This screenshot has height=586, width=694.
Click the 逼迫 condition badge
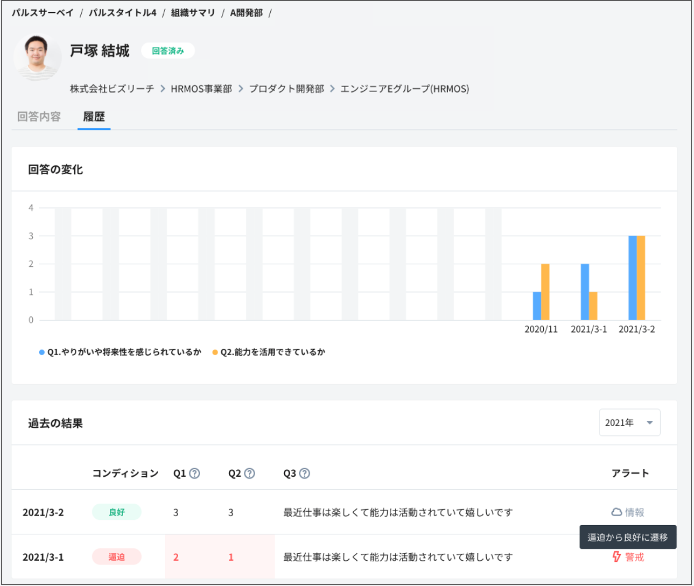117,557
